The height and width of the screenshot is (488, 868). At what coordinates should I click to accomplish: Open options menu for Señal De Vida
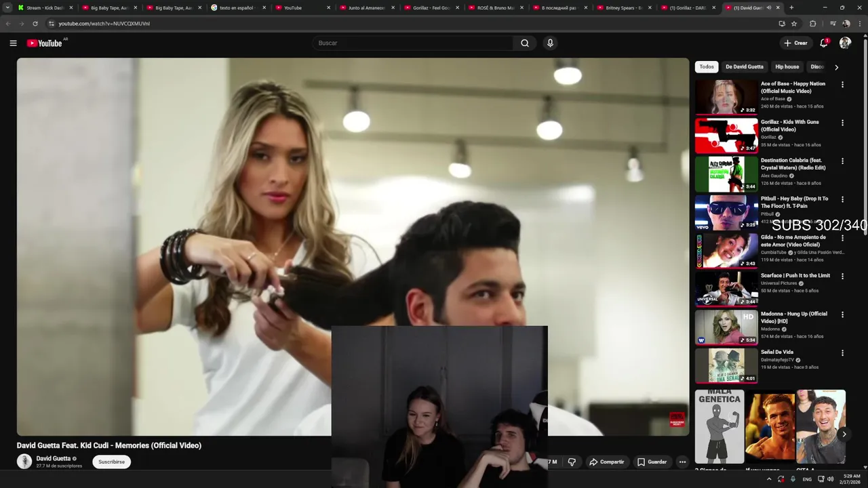click(842, 352)
